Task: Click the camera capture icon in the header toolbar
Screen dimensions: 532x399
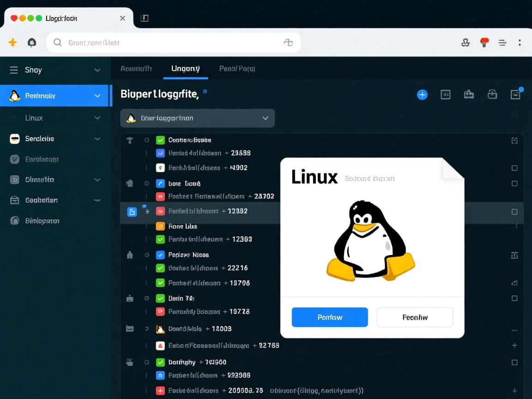Action: coord(469,94)
